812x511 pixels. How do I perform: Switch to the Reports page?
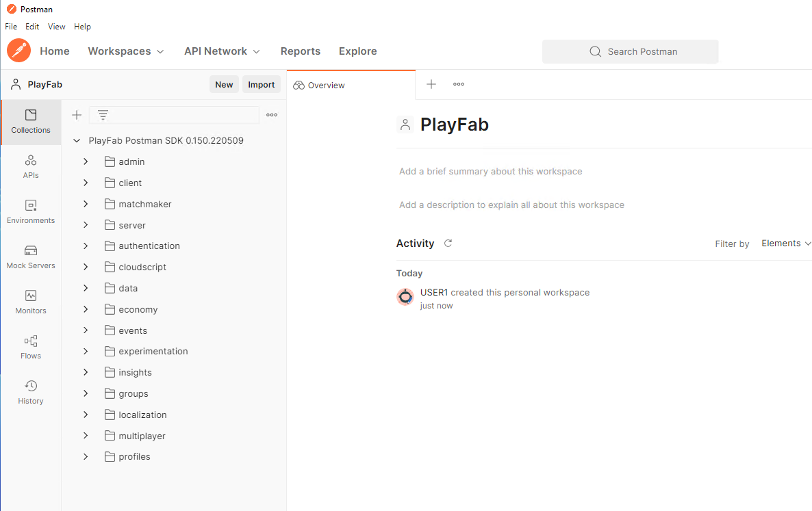click(301, 51)
